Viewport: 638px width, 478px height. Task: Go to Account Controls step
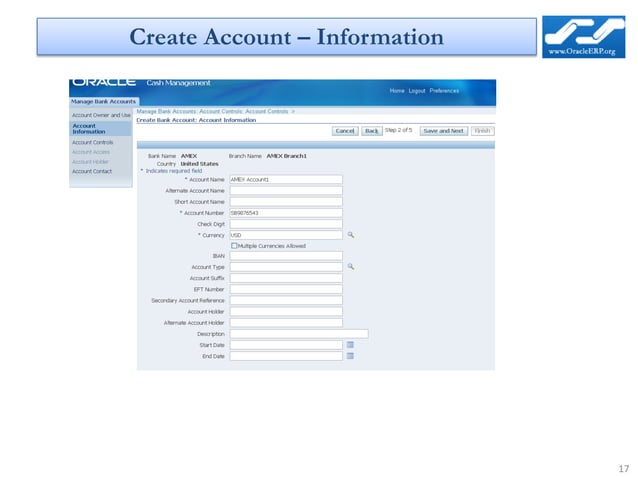(92, 142)
